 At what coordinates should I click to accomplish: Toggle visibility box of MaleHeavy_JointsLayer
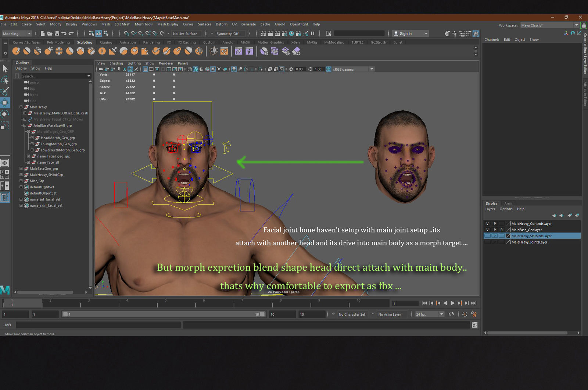(487, 242)
